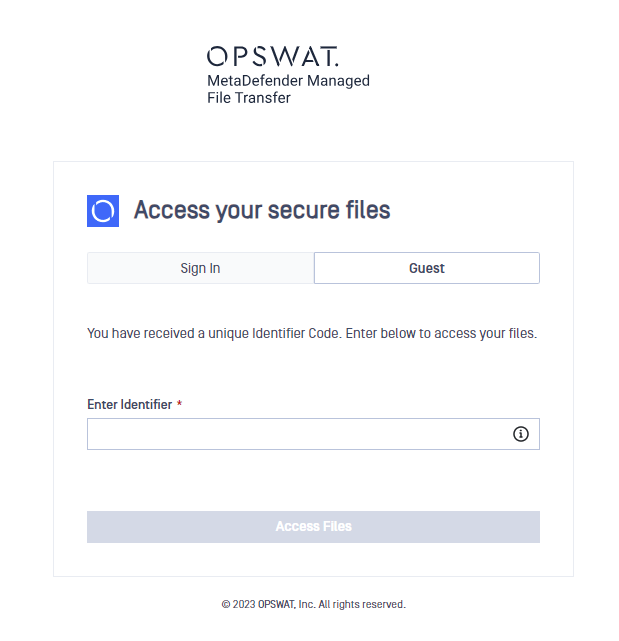Click the 2023 OPSWAT copyright footer
Screen dimensions: 619x641
(313, 604)
